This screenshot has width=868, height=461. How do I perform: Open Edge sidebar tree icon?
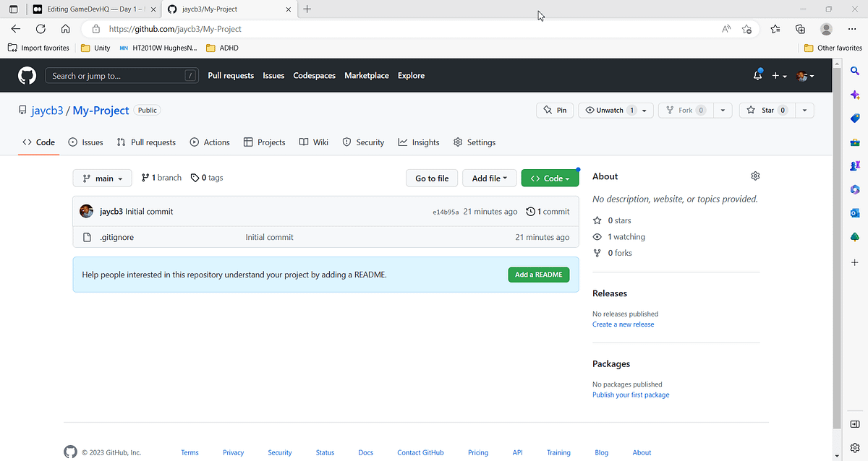click(x=854, y=237)
